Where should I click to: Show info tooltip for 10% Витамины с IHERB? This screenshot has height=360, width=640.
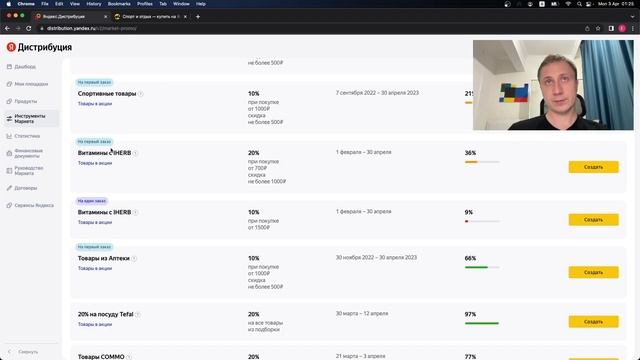pos(136,213)
